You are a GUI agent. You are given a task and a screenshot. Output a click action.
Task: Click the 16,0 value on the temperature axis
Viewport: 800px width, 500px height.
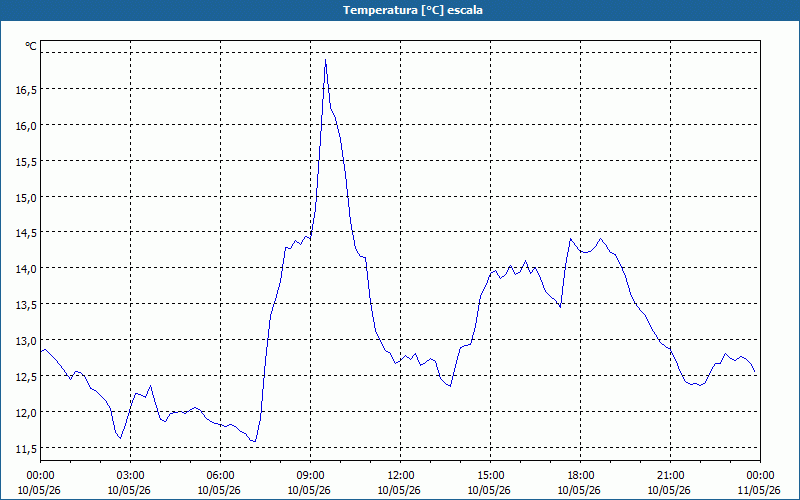tap(26, 126)
